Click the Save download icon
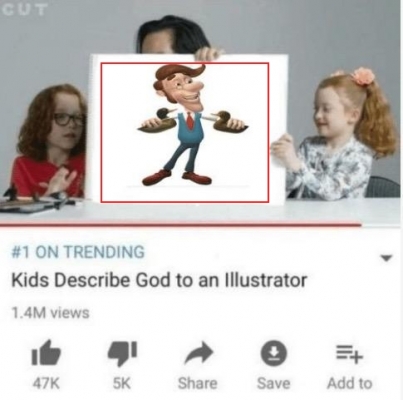The height and width of the screenshot is (400, 403). (x=273, y=353)
